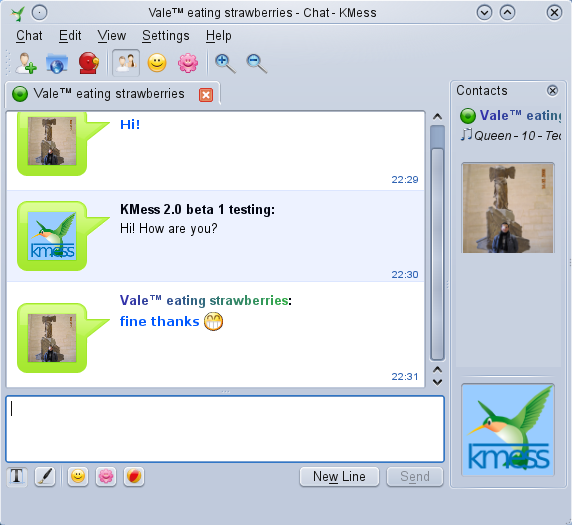Click in the message input box
Image resolution: width=572 pixels, height=525 pixels.
click(x=225, y=429)
